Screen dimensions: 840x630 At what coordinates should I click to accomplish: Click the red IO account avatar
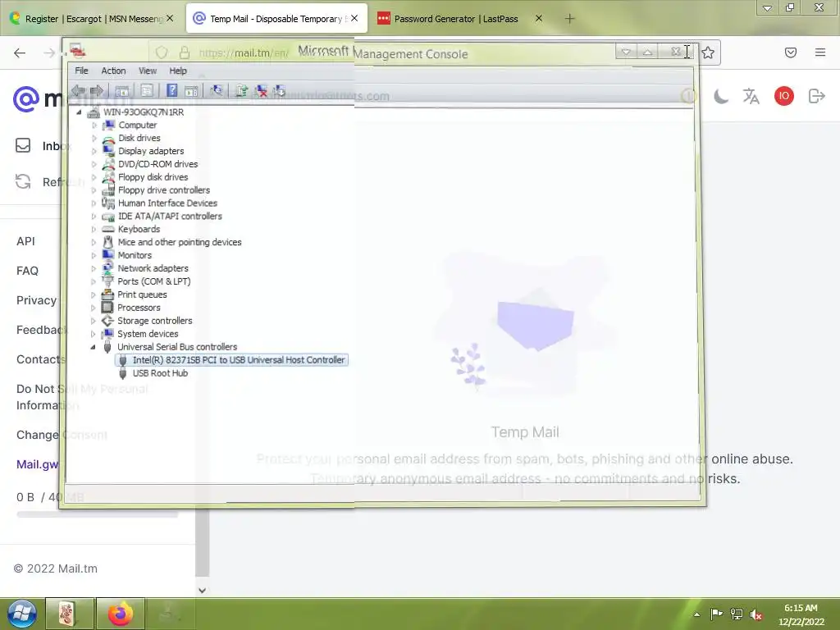coord(783,96)
